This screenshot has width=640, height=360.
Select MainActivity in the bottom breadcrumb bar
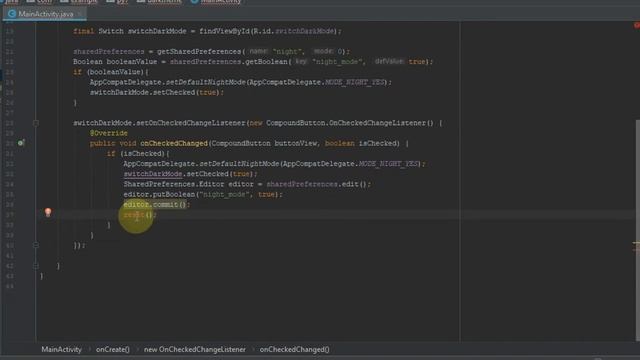point(61,349)
